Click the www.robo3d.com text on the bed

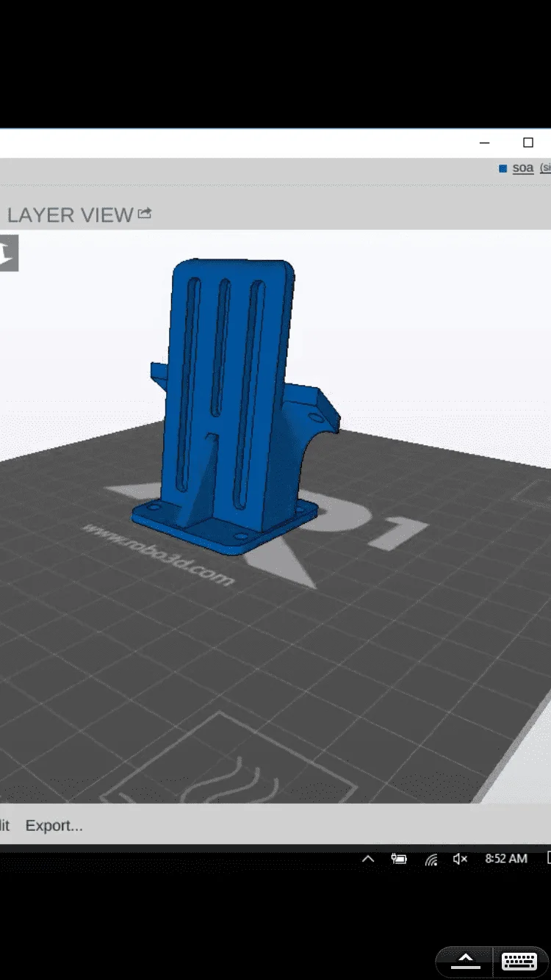click(x=158, y=555)
